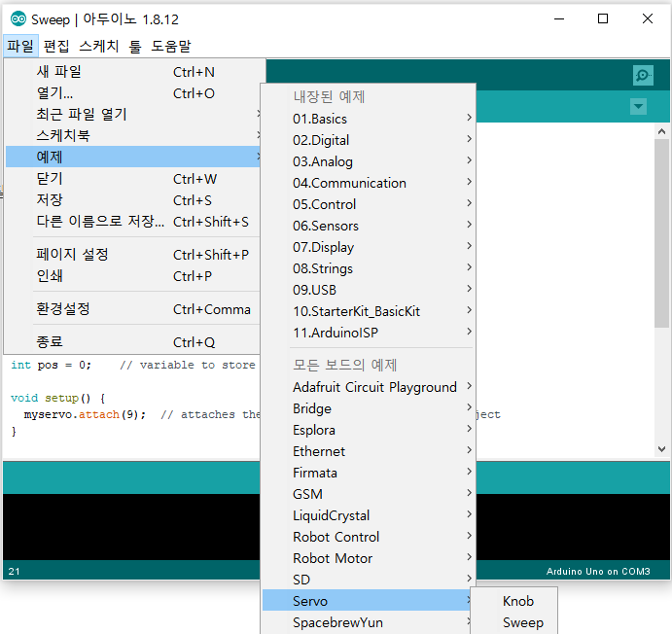
Task: Open the 스케치 menu
Action: 99,46
